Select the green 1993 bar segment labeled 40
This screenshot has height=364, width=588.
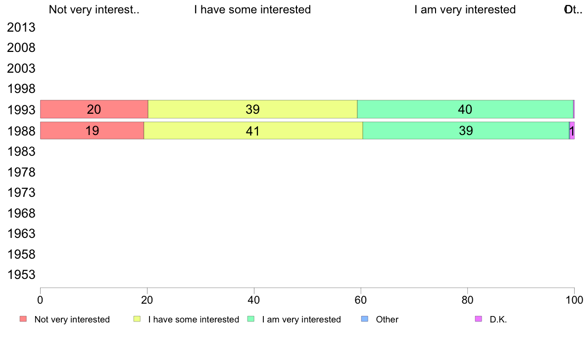point(465,109)
